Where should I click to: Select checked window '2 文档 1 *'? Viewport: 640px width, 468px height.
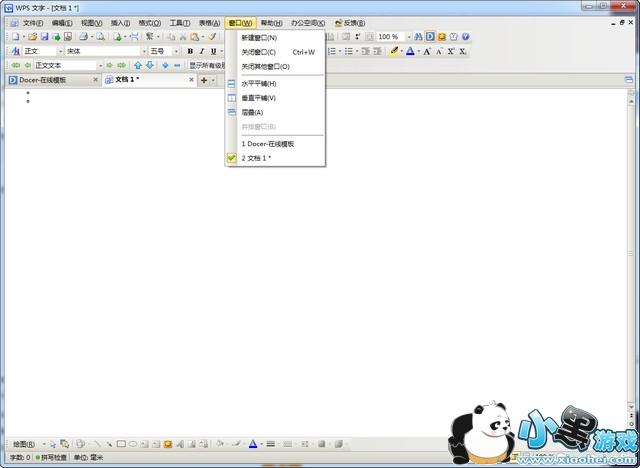click(256, 158)
